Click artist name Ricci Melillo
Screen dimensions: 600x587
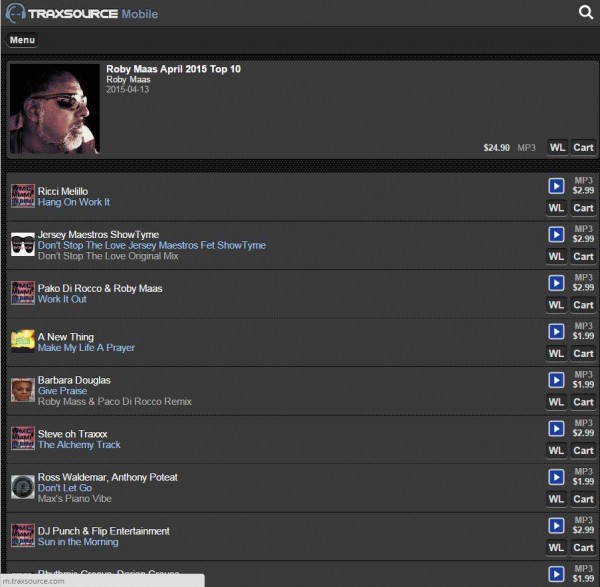pos(63,191)
